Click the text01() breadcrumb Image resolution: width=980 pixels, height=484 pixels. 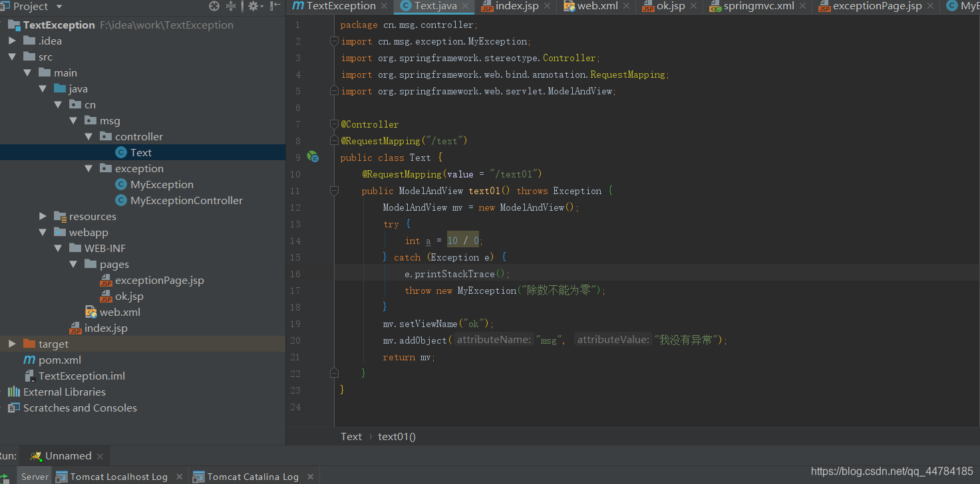pyautogui.click(x=397, y=437)
